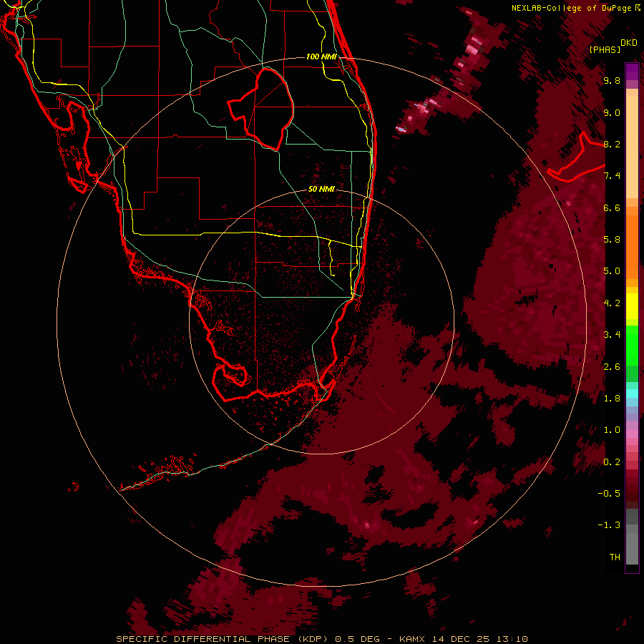Click the 9.0 legend value

tap(612, 112)
